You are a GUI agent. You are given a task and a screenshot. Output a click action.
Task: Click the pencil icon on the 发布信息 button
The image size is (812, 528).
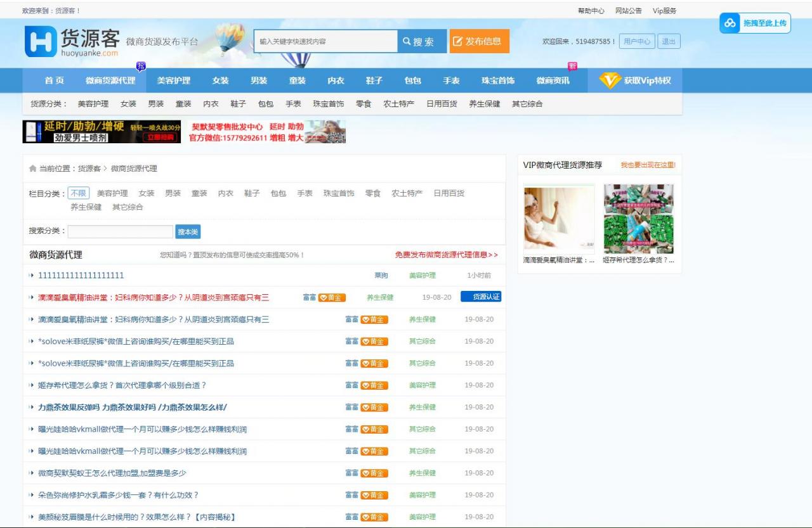point(459,41)
